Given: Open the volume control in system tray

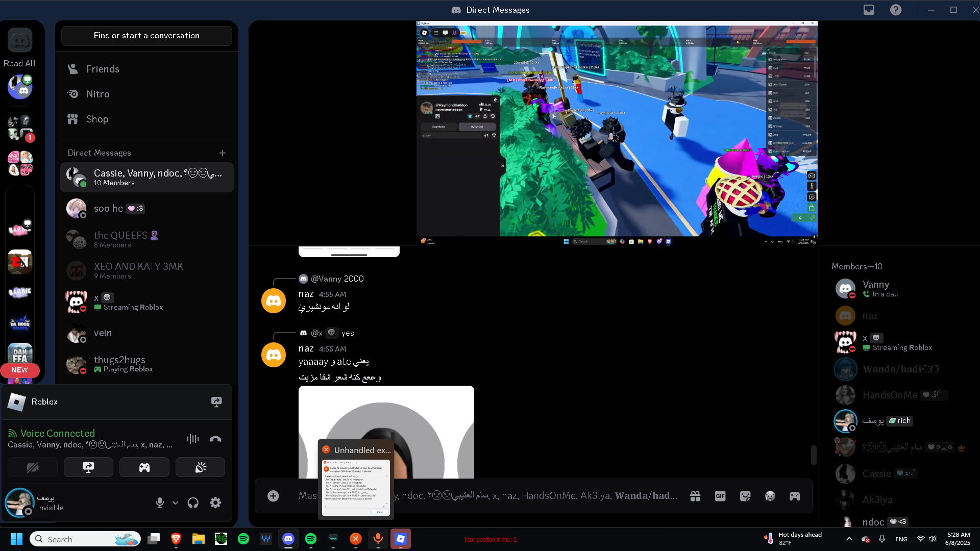Looking at the screenshot, I should coord(933,539).
